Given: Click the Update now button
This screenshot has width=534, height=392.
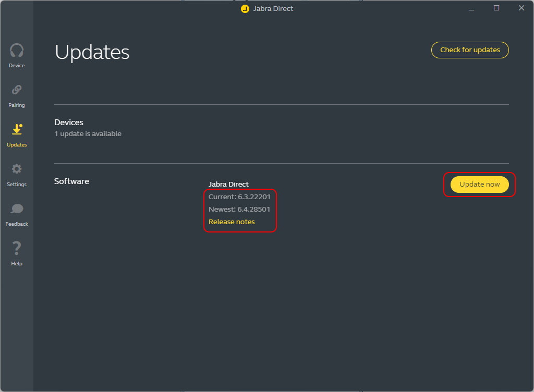Looking at the screenshot, I should pyautogui.click(x=480, y=185).
